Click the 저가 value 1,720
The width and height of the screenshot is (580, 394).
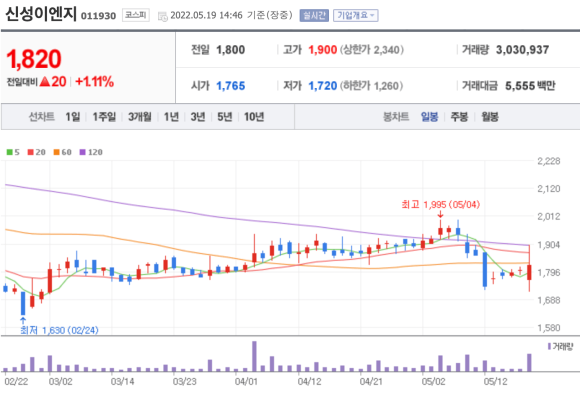[x=323, y=86]
